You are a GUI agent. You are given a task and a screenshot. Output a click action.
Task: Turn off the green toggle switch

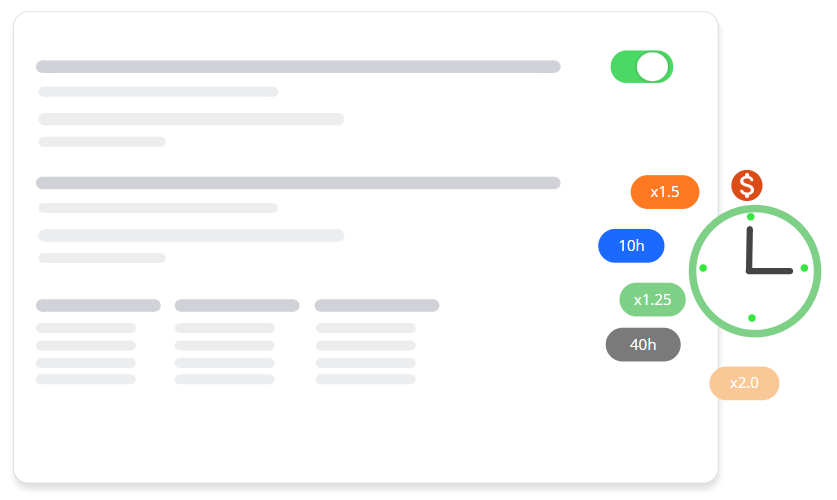pyautogui.click(x=642, y=67)
